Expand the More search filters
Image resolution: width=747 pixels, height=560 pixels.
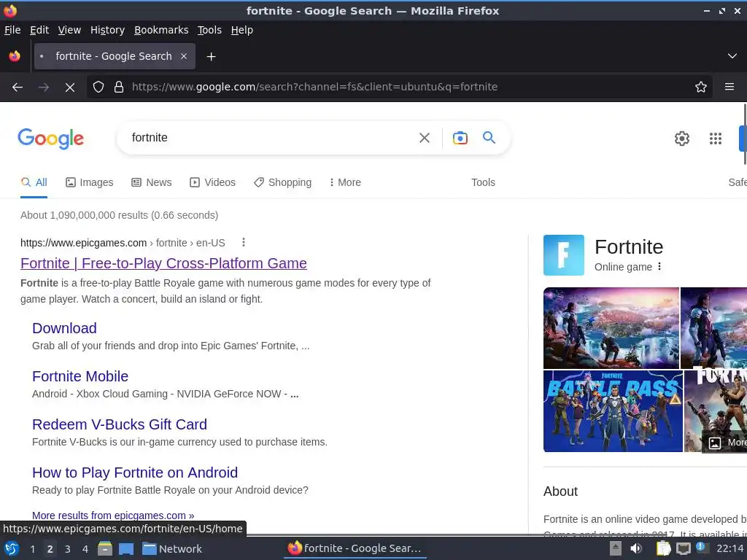click(345, 182)
